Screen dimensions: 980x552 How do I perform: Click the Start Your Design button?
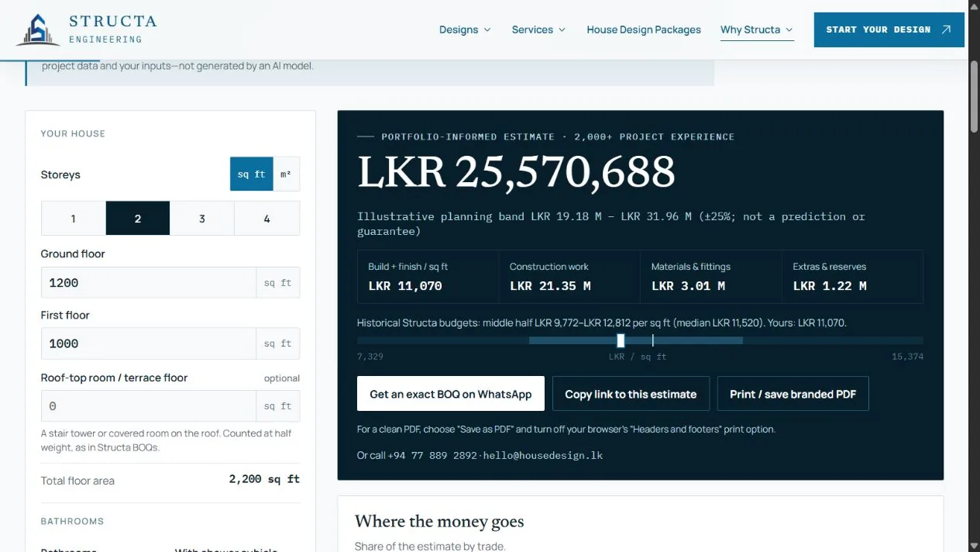(x=889, y=29)
